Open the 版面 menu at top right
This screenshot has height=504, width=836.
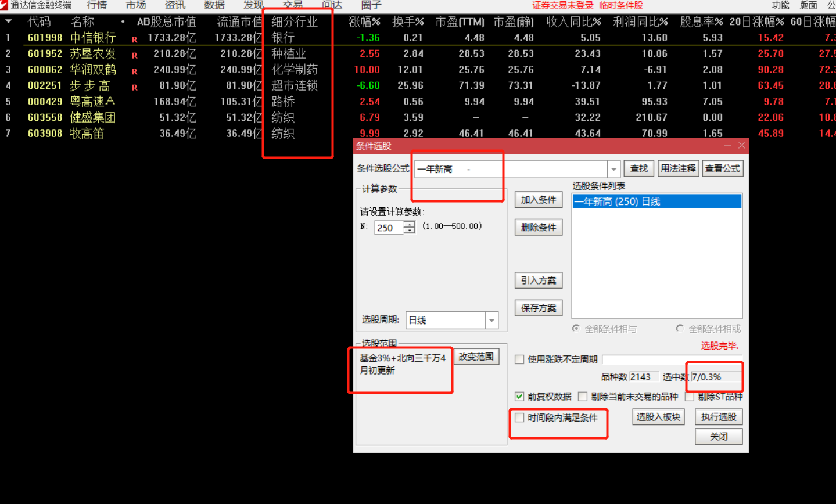coord(809,5)
